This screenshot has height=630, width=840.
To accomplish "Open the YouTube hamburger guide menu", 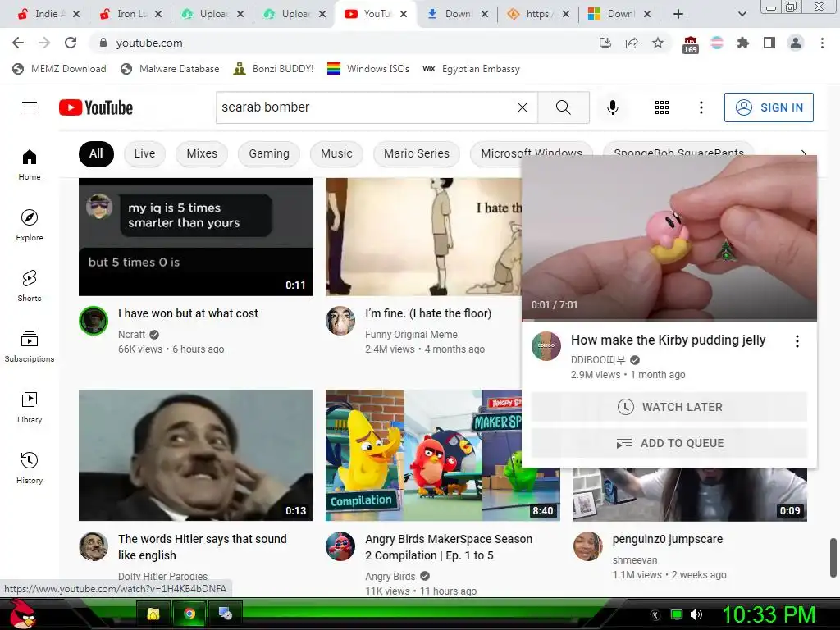I will (30, 107).
